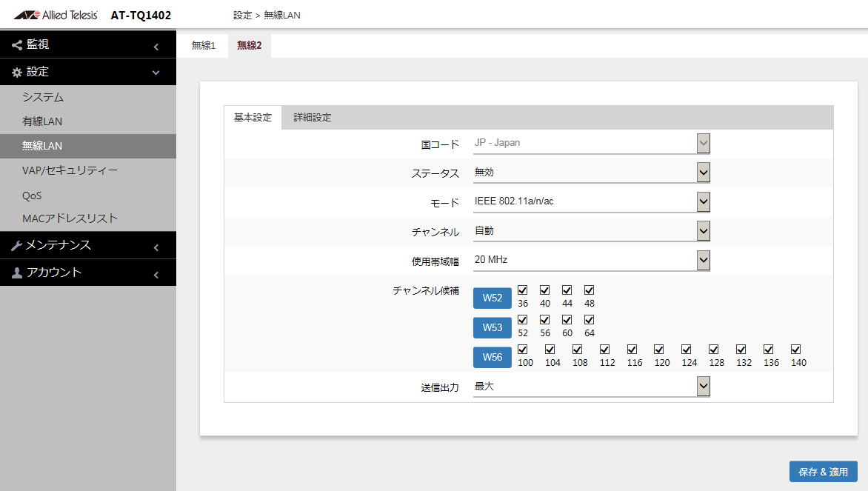Uncheck channel 124 checkbox
The width and height of the screenshot is (868, 491).
coord(687,350)
